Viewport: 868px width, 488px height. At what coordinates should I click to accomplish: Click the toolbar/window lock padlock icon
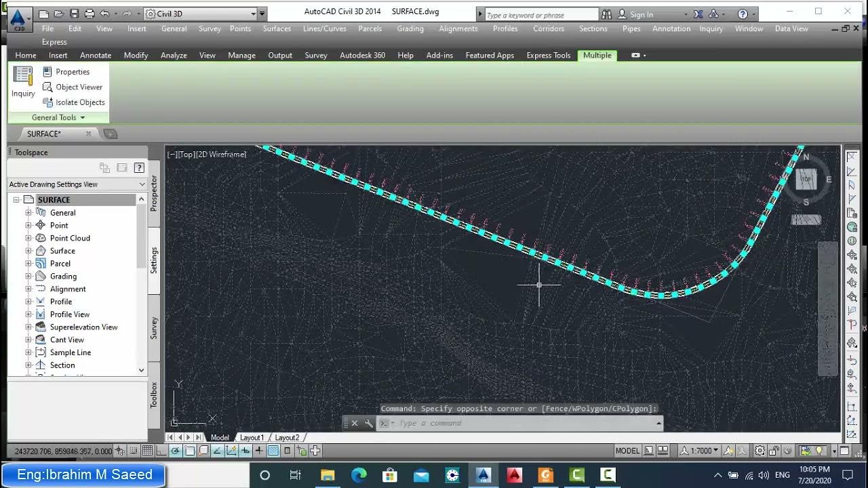774,451
